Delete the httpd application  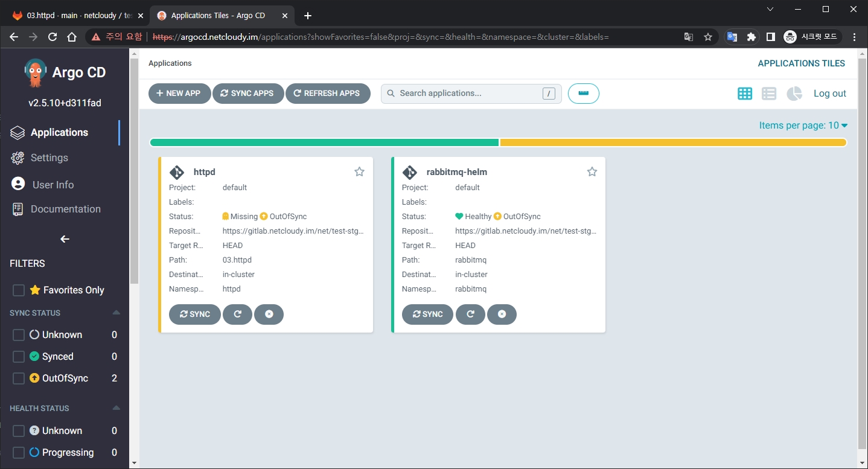269,314
